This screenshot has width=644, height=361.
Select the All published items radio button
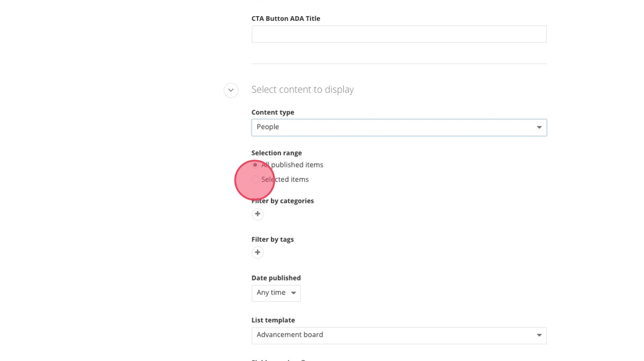(255, 165)
